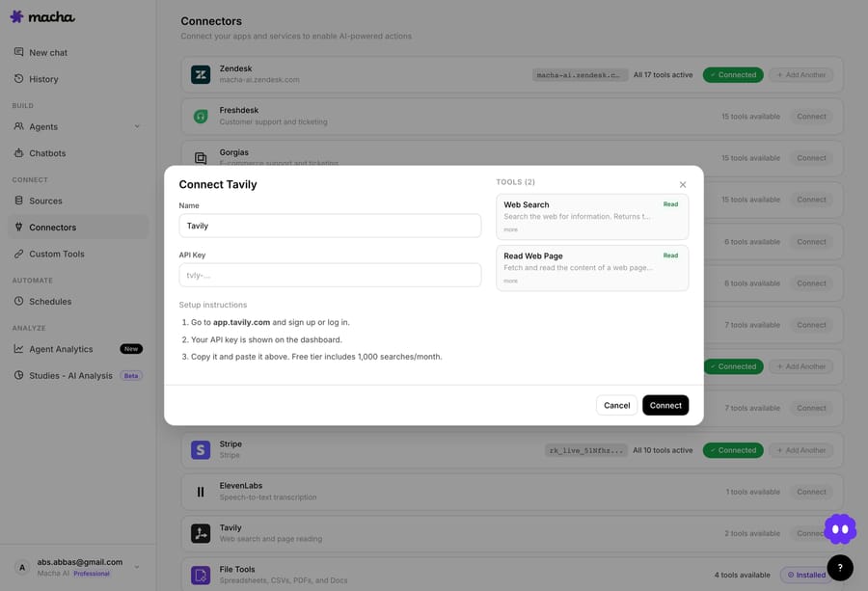This screenshot has height=591, width=868.
Task: Click the black Connect button
Action: coord(665,405)
